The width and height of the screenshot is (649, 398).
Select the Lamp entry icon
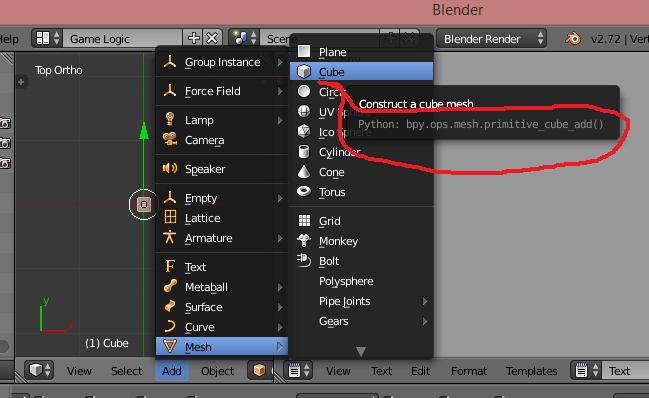[170, 120]
